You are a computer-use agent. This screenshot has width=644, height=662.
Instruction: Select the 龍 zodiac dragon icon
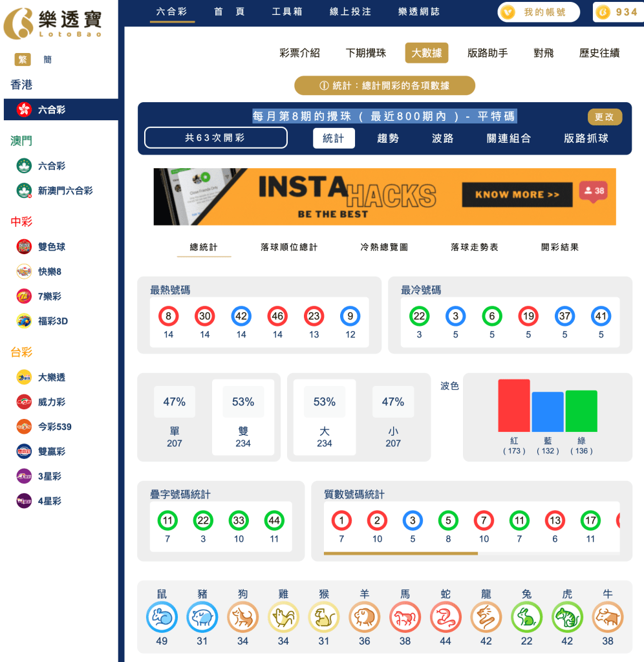(x=486, y=617)
